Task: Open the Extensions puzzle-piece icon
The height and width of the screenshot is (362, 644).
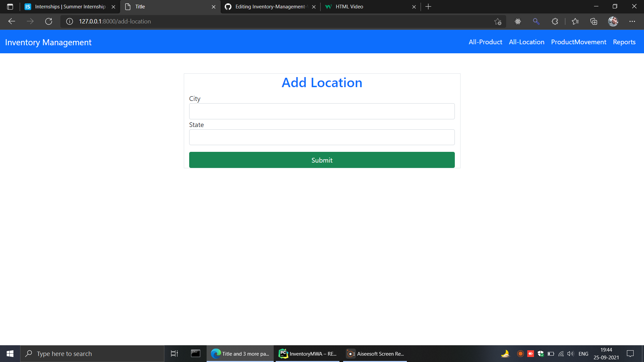Action: click(x=555, y=21)
